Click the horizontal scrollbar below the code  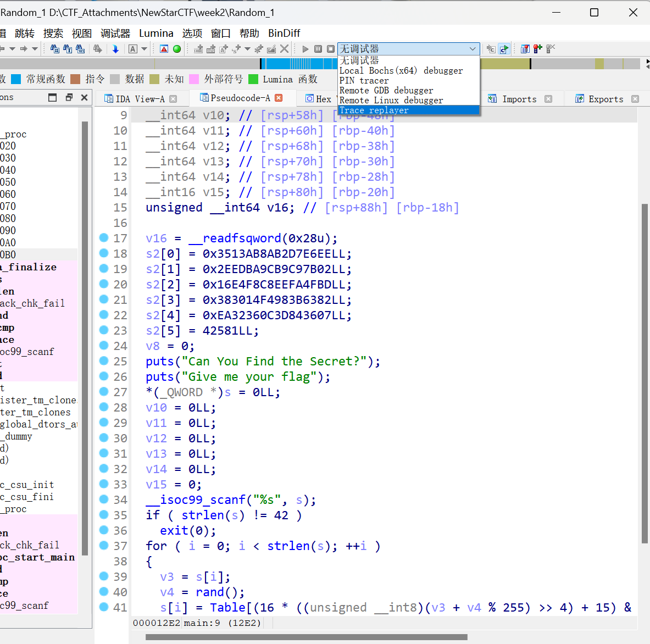[306, 637]
